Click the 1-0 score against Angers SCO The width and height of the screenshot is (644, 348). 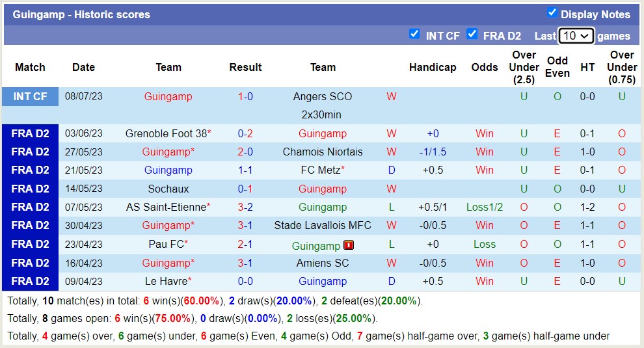(x=245, y=96)
